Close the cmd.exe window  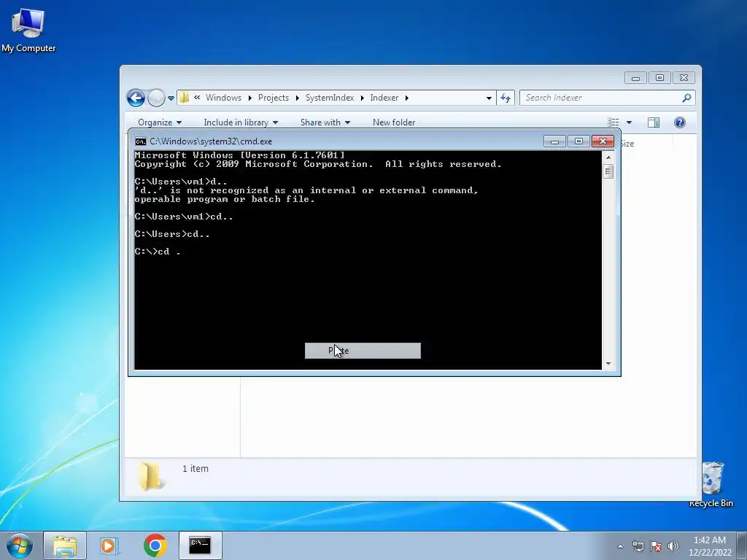603,141
